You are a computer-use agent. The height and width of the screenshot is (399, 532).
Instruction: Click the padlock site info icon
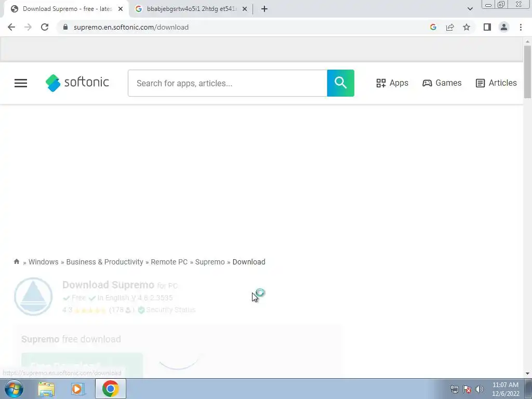65,27
